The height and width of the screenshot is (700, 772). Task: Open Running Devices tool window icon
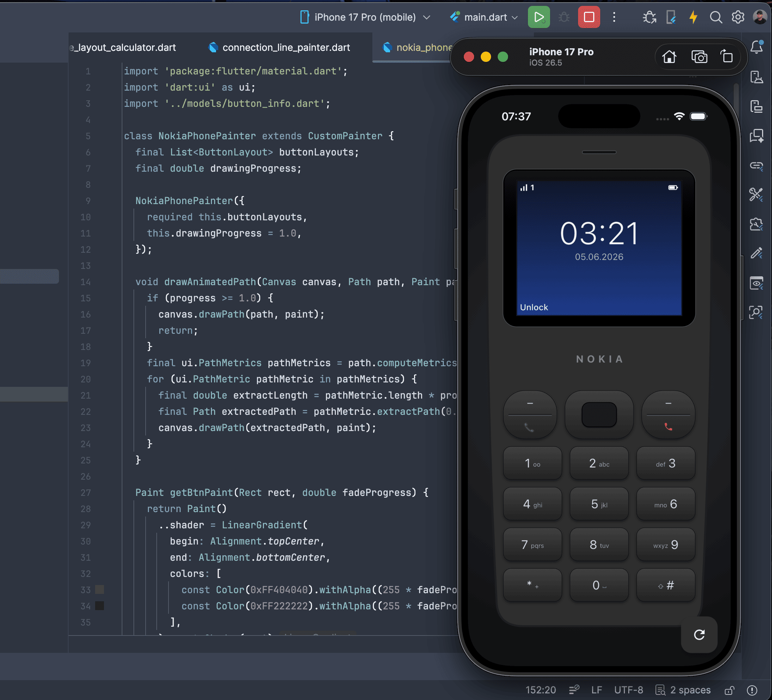coord(757,106)
